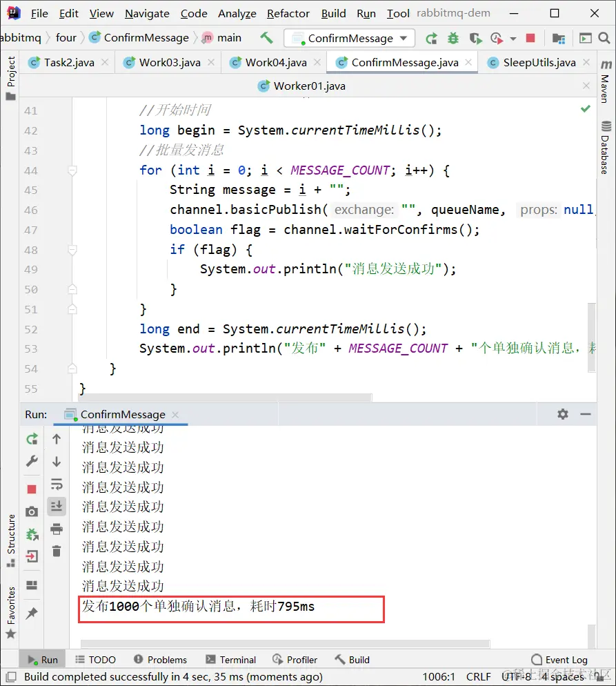Click the editor vertical scrollbar
Image resolution: width=616 pixels, height=686 pixels.
pyautogui.click(x=592, y=337)
